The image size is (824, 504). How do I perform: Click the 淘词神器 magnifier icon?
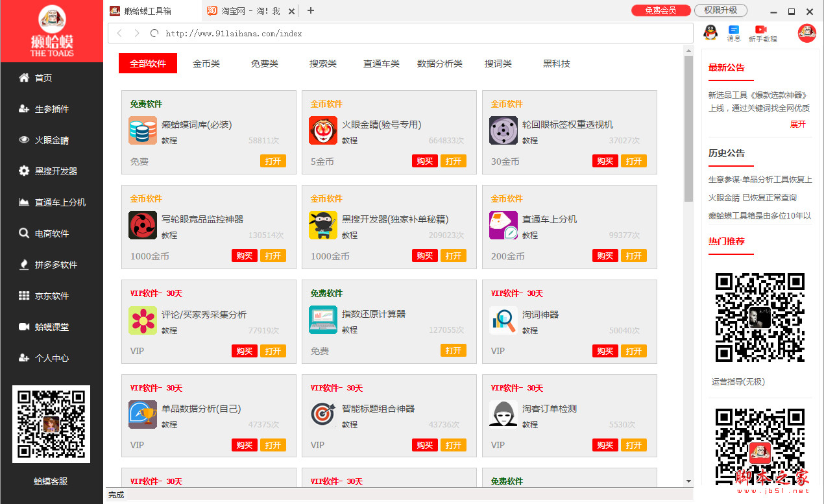coord(503,320)
